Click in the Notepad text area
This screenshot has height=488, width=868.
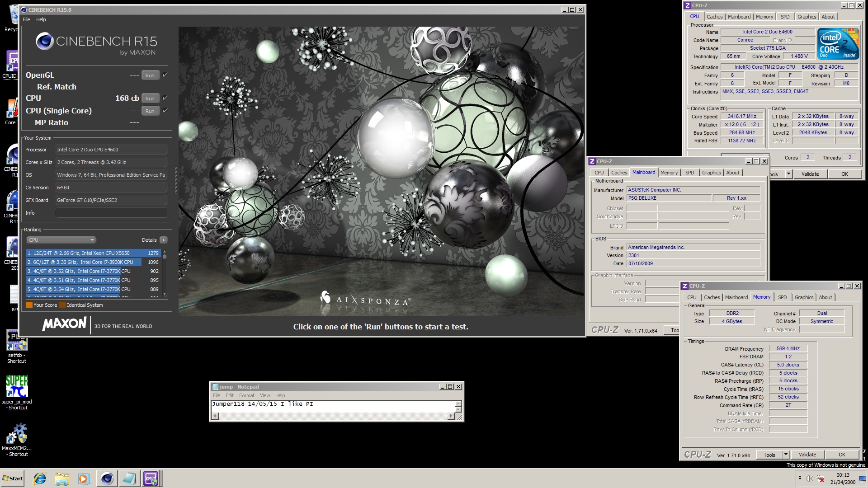tap(333, 406)
